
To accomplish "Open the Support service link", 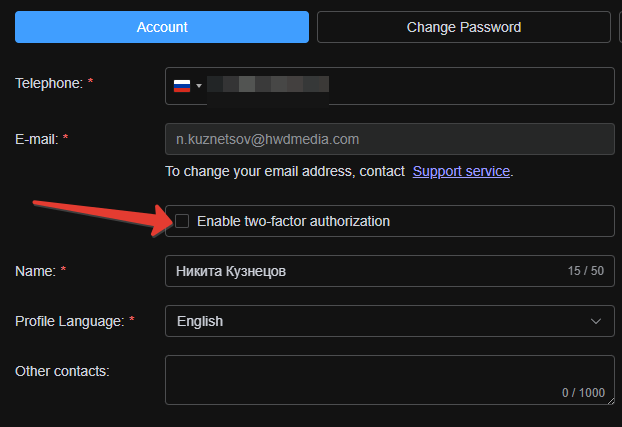I will (461, 171).
